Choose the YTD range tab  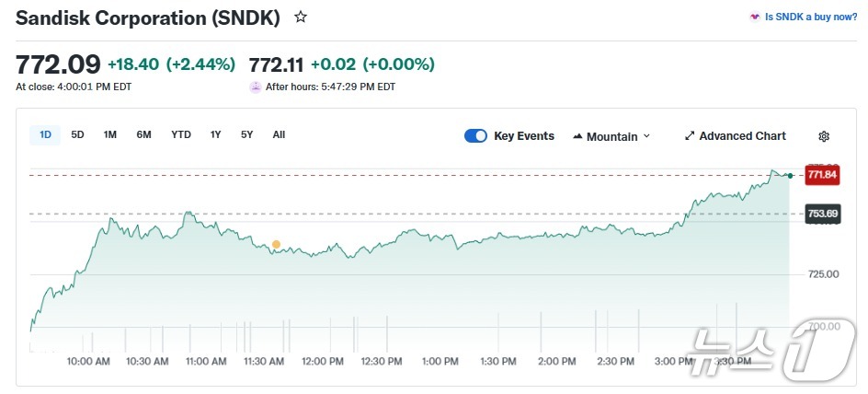(x=181, y=135)
